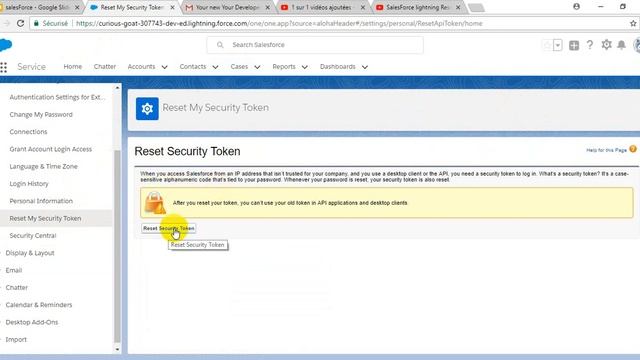
Task: Select Connections in sidebar
Action: [x=28, y=132]
